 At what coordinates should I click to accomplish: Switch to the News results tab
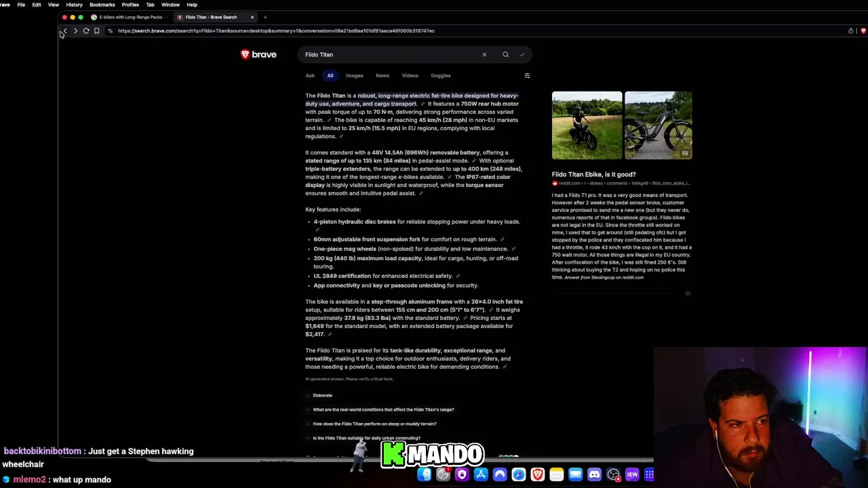coord(382,76)
